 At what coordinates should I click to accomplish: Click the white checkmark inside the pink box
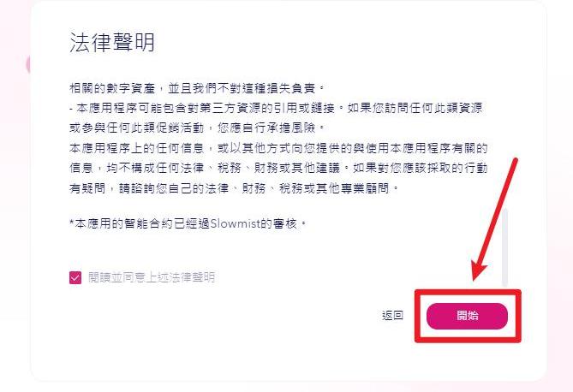click(75, 278)
